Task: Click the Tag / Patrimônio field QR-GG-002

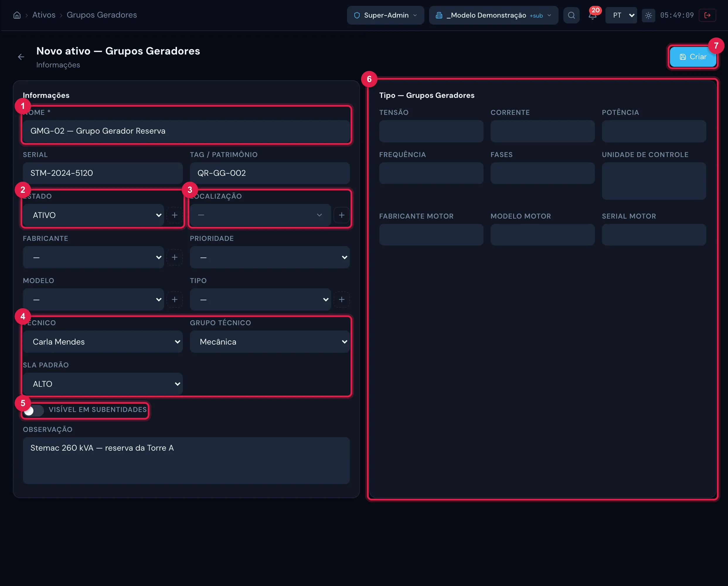Action: (270, 173)
